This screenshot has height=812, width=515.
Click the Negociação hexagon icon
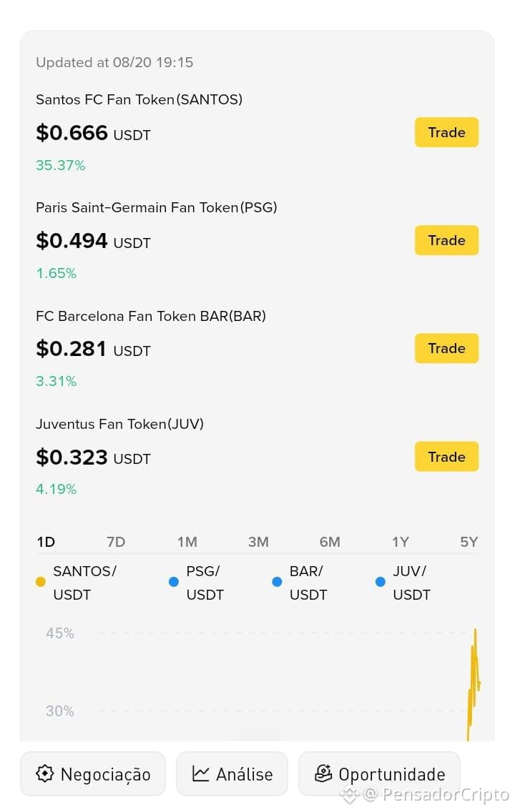click(44, 773)
